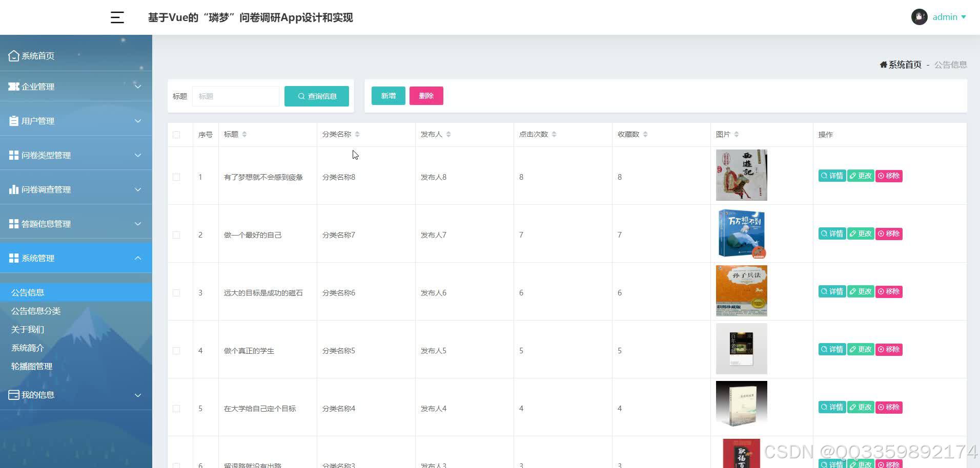980x468 pixels.
Task: Check the row 2 checkbox
Action: coord(176,235)
